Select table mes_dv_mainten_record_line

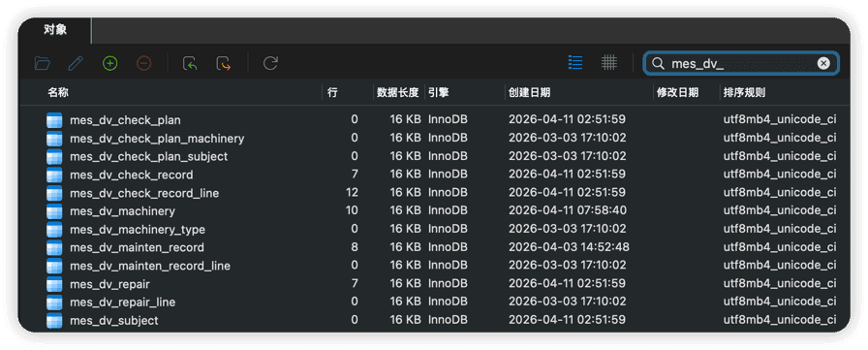coord(150,266)
